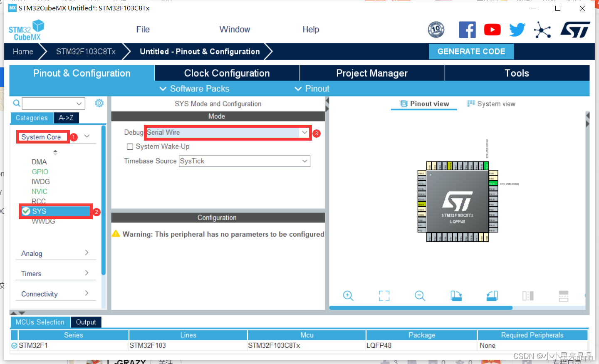The width and height of the screenshot is (599, 364).
Task: Select RCC in System Core list
Action: coord(39,201)
